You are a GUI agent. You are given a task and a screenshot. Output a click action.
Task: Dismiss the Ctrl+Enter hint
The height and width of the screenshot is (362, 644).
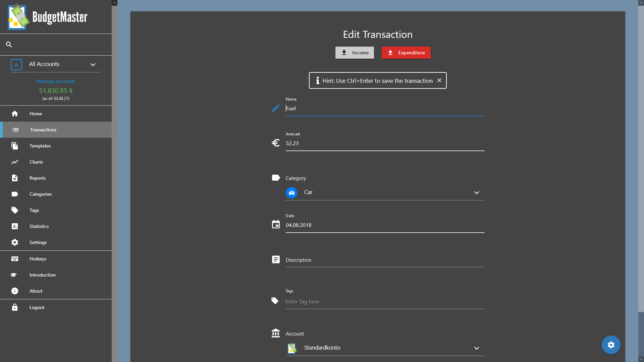click(439, 80)
